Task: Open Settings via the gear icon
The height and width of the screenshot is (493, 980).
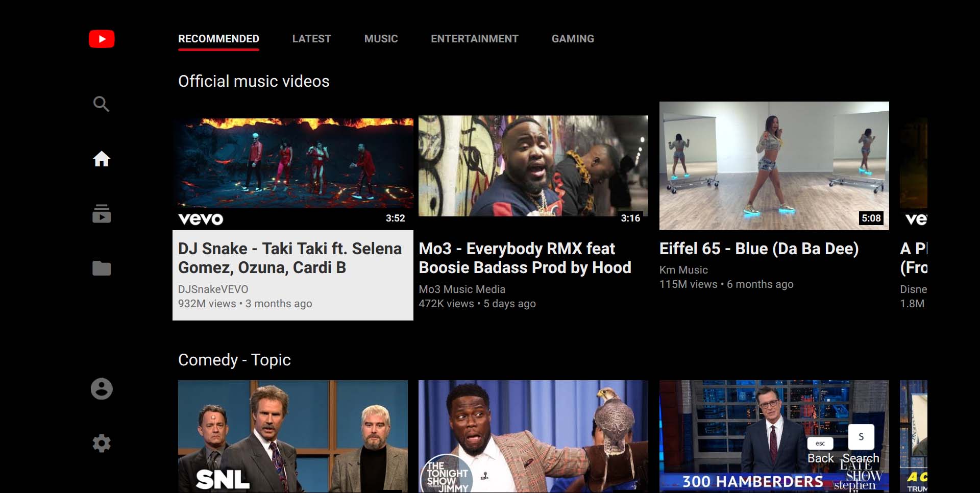Action: click(102, 443)
